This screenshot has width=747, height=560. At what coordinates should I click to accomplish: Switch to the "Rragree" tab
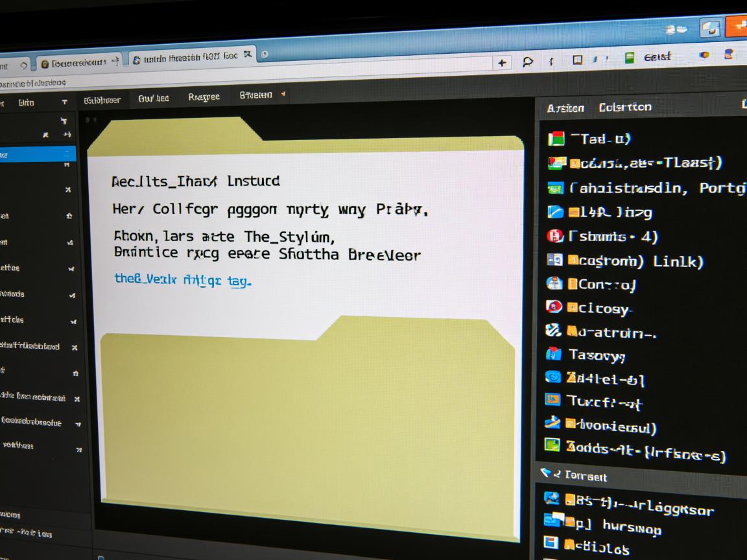pos(204,97)
